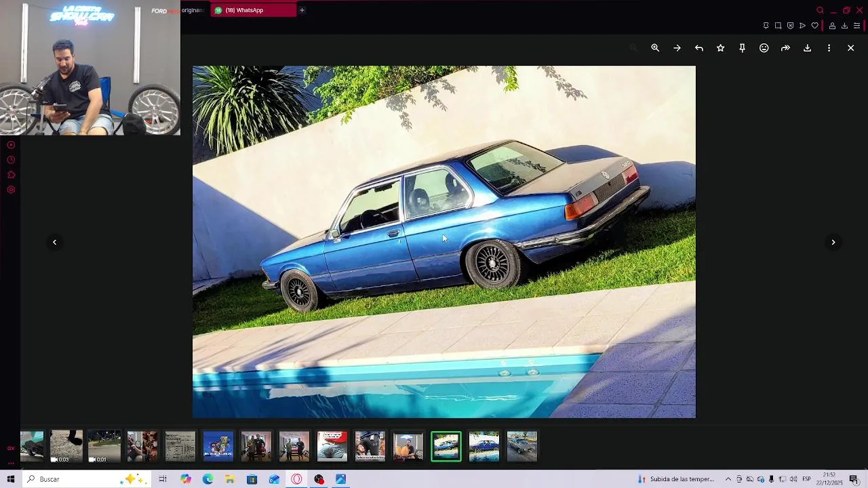
Task: Launch Copilot from the taskbar
Action: pos(186,479)
